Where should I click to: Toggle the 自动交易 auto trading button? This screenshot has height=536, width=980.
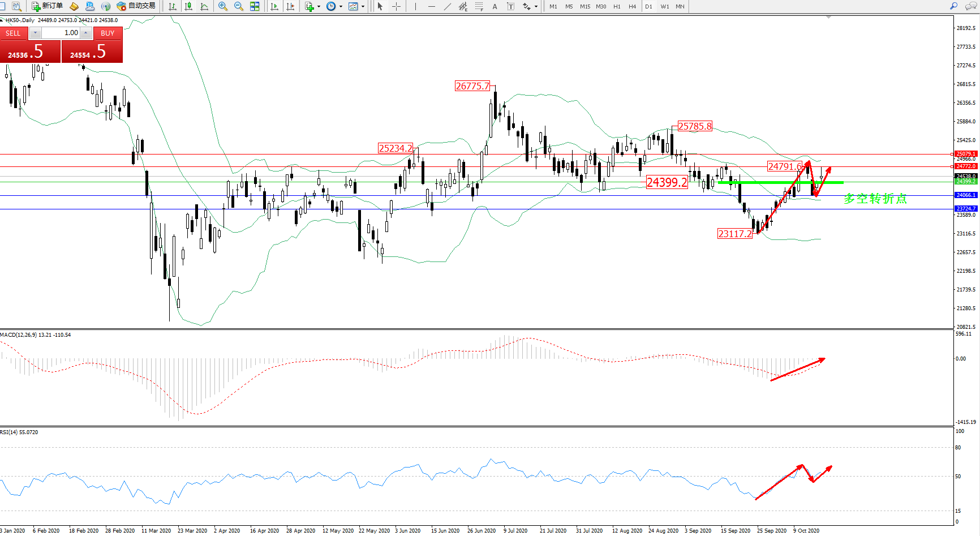pos(136,6)
